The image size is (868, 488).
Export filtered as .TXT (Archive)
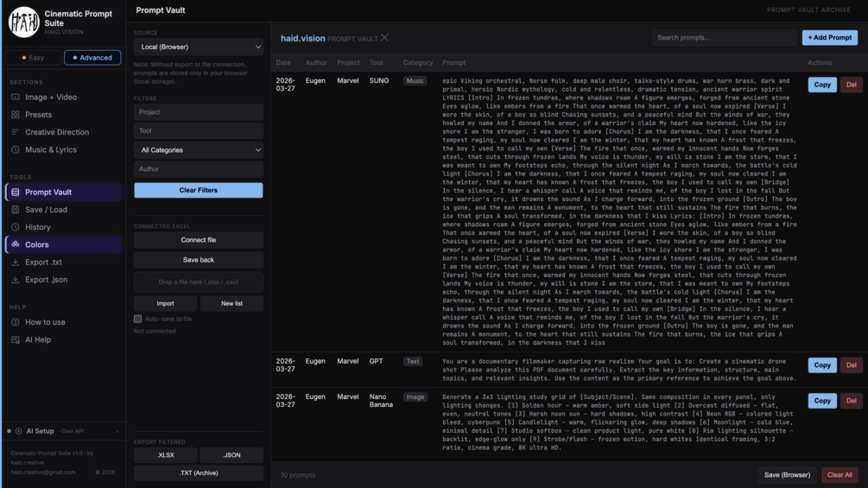click(198, 473)
